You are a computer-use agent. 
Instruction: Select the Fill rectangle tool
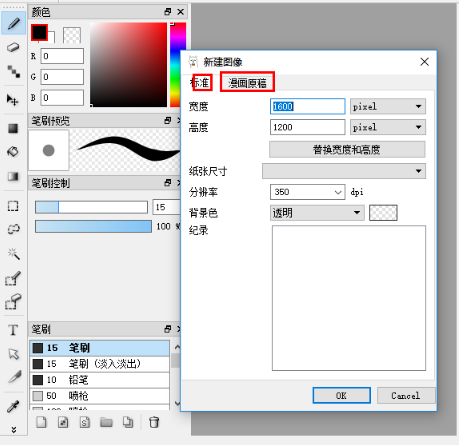tap(13, 128)
